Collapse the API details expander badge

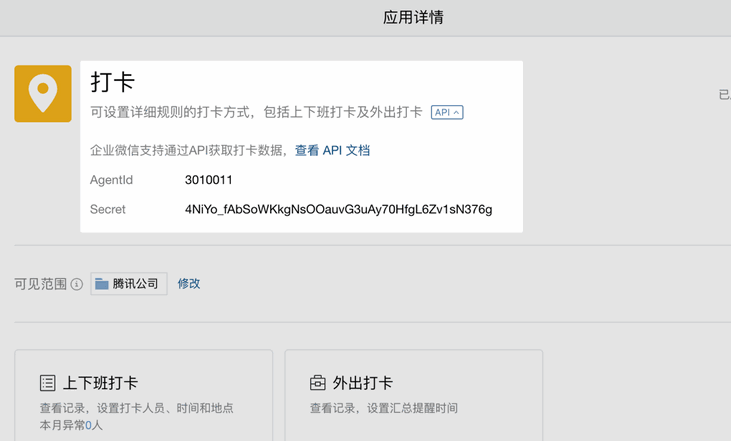pyautogui.click(x=447, y=112)
